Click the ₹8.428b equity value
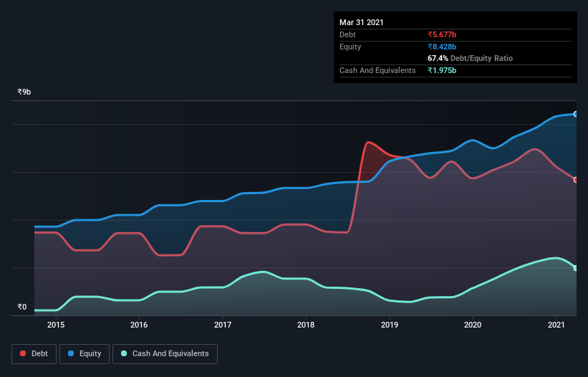The height and width of the screenshot is (377, 588). (442, 47)
